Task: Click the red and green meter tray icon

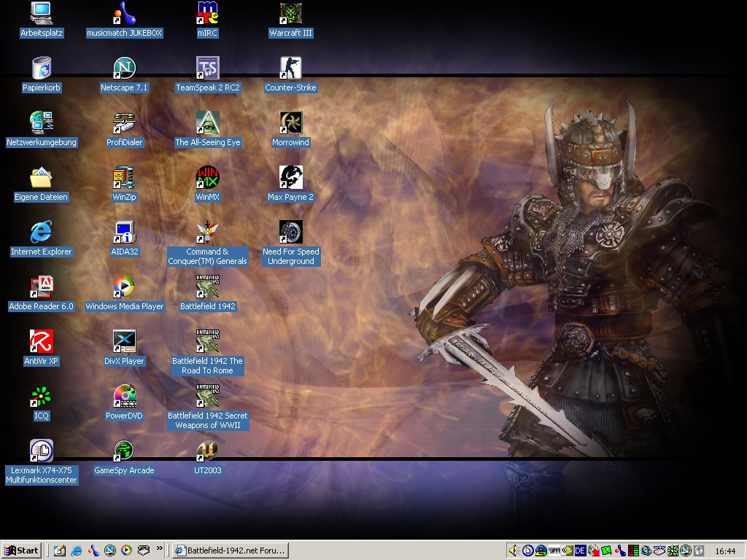Action: (x=633, y=551)
